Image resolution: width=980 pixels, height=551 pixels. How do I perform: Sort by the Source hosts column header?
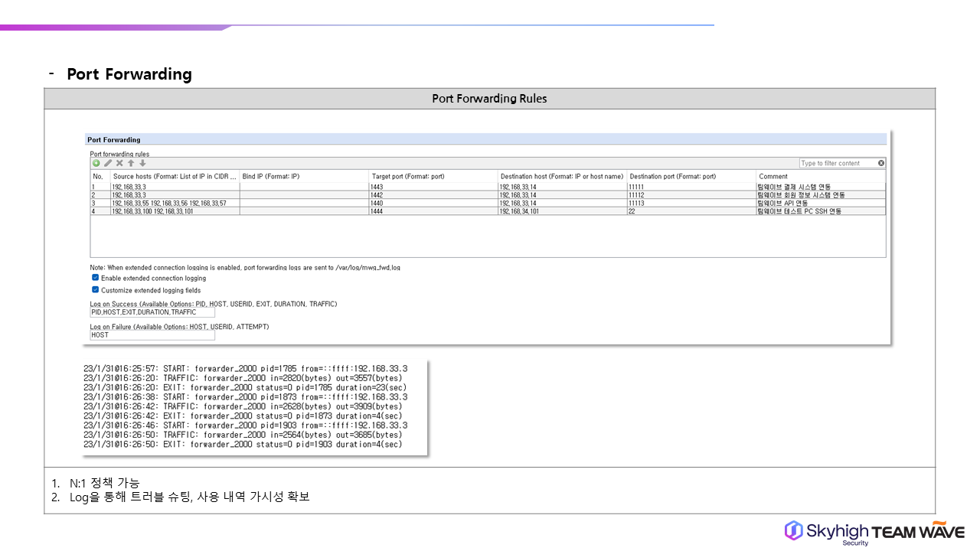(x=175, y=176)
